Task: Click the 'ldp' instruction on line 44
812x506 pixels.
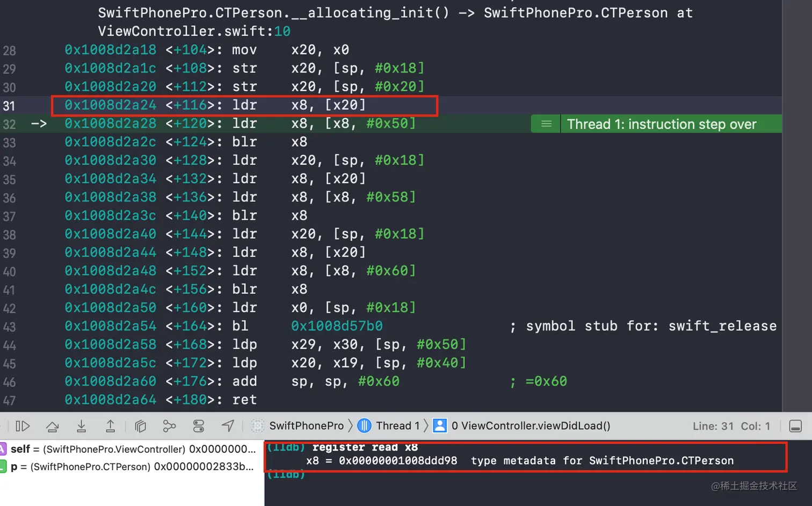Action: click(x=244, y=344)
